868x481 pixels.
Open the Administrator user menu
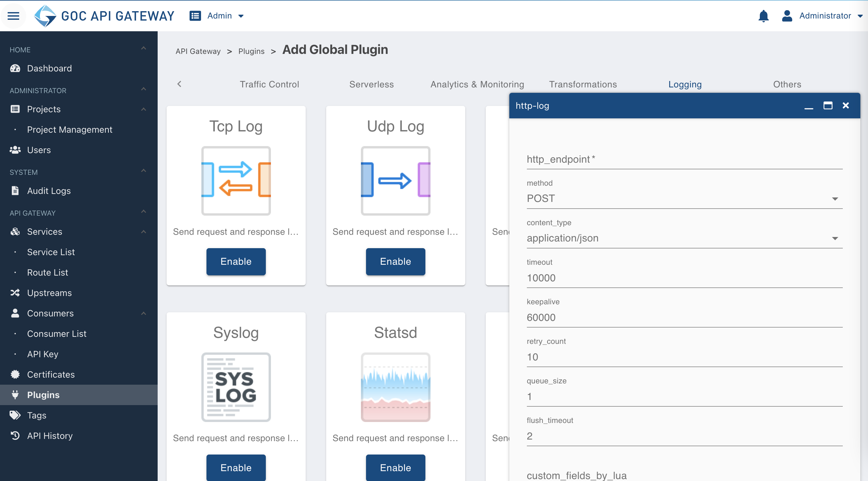(x=822, y=16)
